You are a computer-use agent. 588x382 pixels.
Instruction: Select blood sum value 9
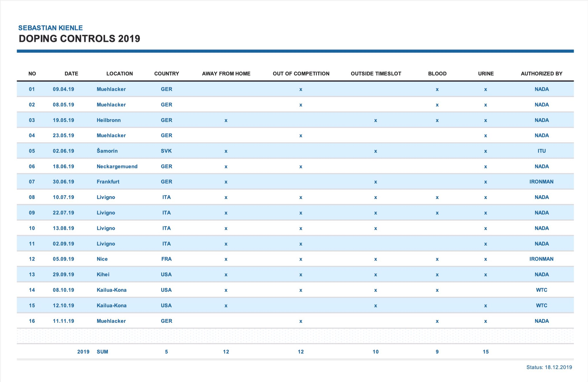point(437,352)
